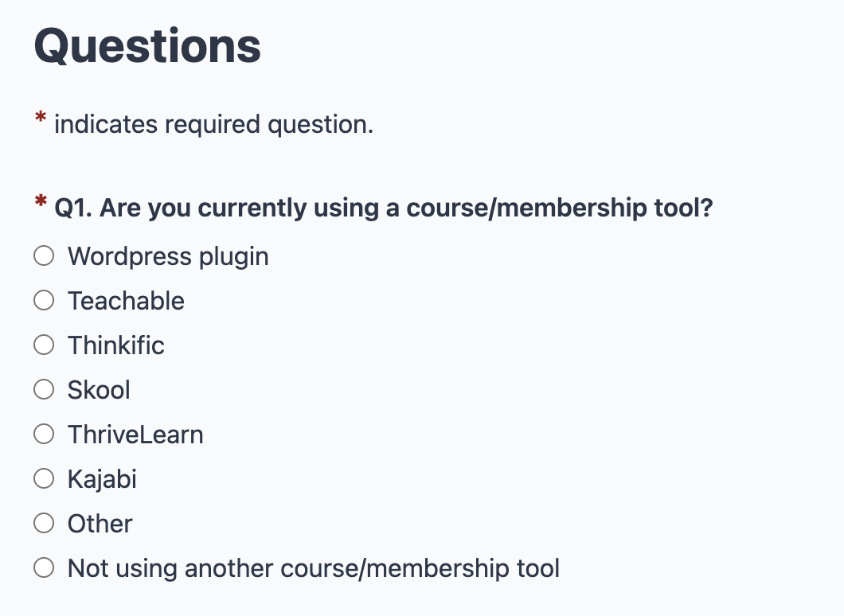Mark the 'Not using another course/membership tool' radio circle
Image resolution: width=844 pixels, height=616 pixels.
(44, 568)
